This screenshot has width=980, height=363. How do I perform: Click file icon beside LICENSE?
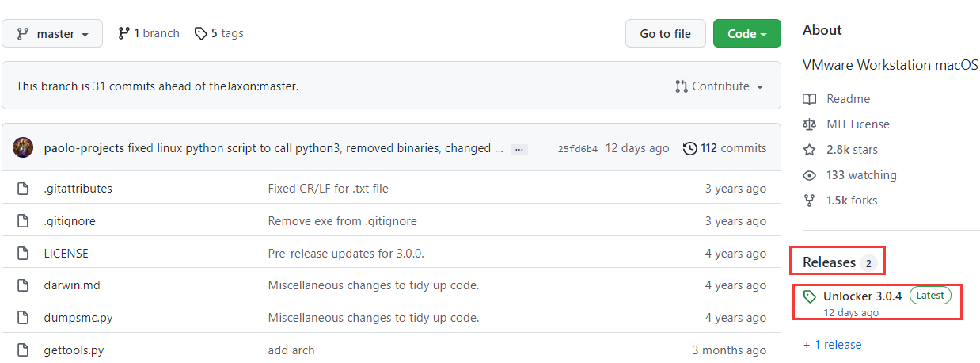click(x=24, y=254)
